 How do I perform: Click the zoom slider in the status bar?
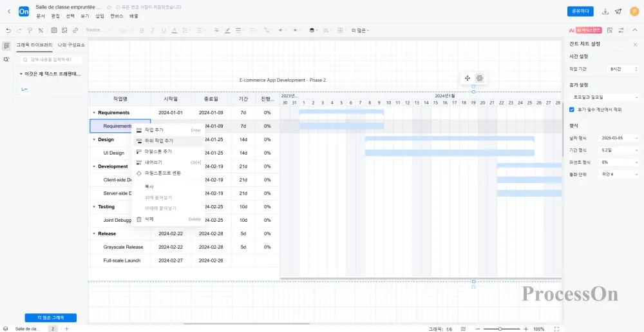coord(500,329)
